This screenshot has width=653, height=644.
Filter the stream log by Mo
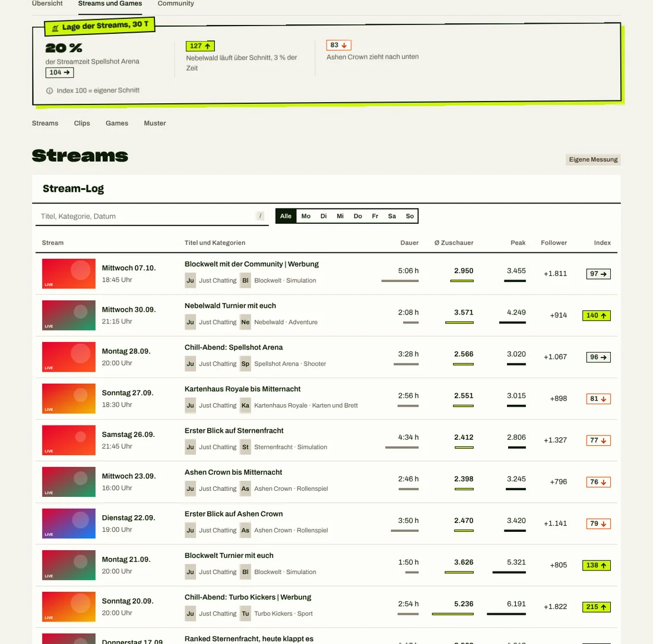pyautogui.click(x=306, y=216)
